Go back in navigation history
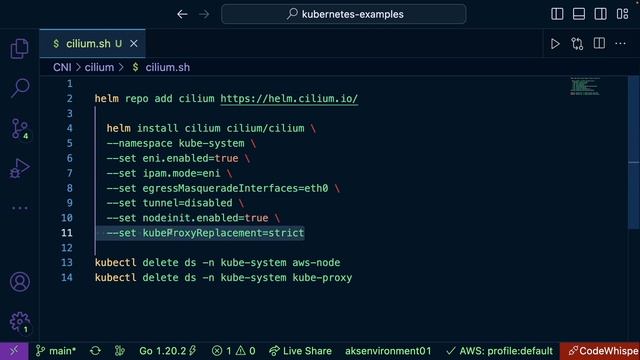640x360 pixels. pos(182,14)
